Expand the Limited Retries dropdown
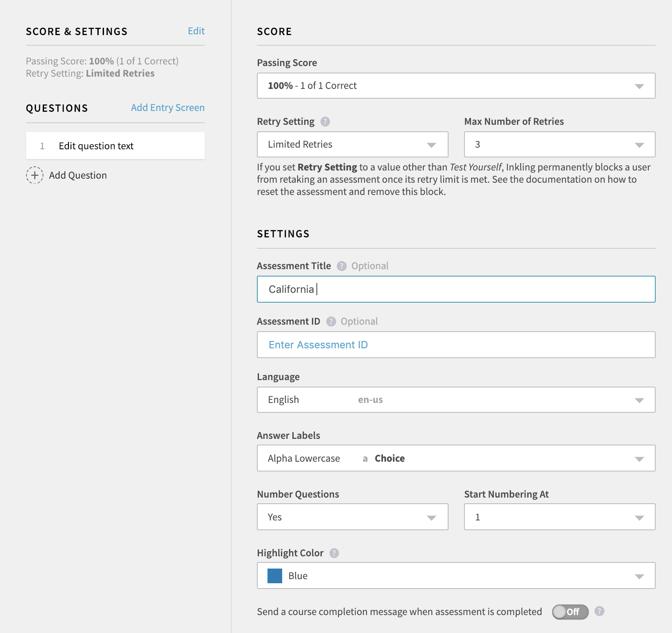 click(352, 144)
